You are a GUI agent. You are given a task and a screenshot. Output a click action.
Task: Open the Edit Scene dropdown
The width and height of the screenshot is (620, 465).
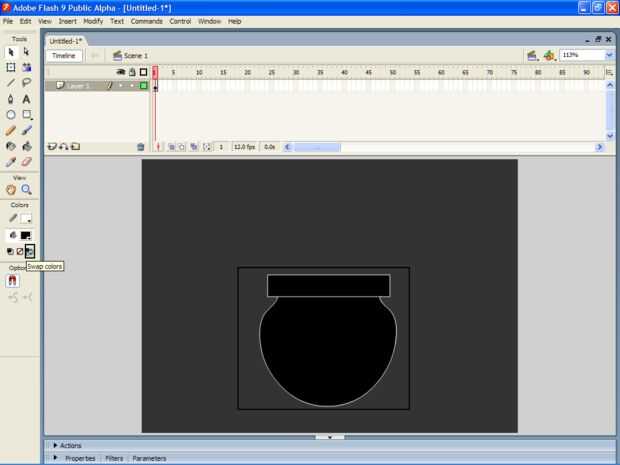(x=533, y=56)
